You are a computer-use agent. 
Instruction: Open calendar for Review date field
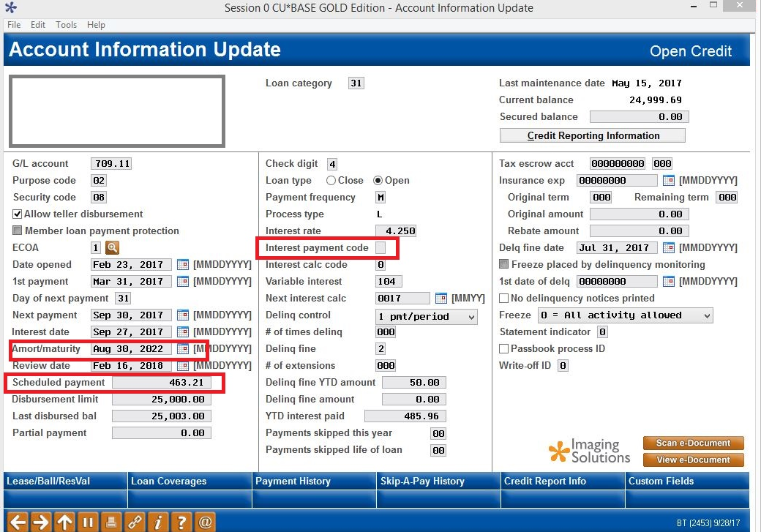click(x=182, y=365)
